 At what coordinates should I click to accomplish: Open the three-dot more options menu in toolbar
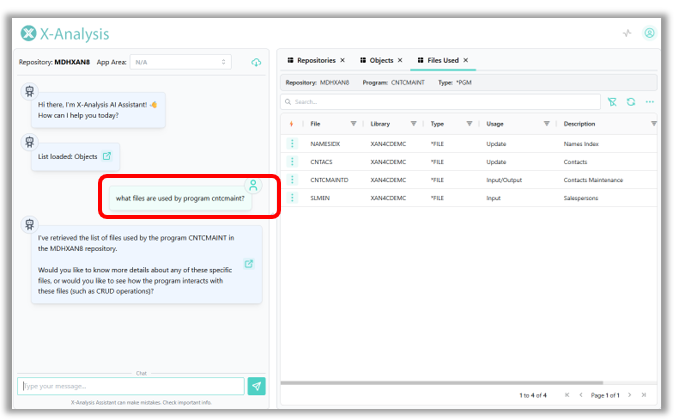pos(649,102)
